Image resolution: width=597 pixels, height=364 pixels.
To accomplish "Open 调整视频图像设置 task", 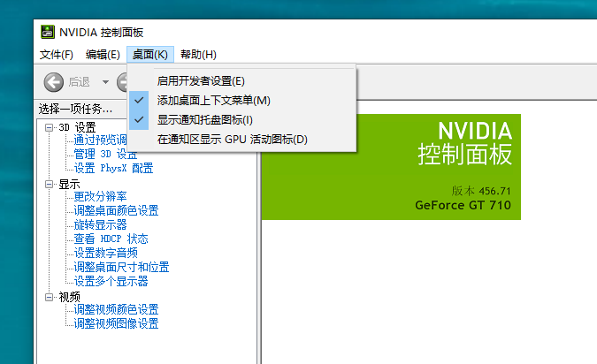I will point(116,323).
